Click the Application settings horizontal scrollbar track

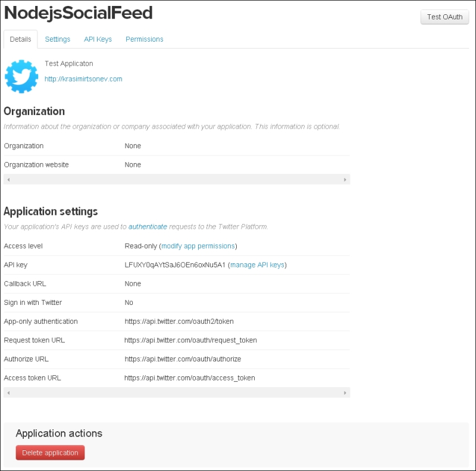pos(177,392)
